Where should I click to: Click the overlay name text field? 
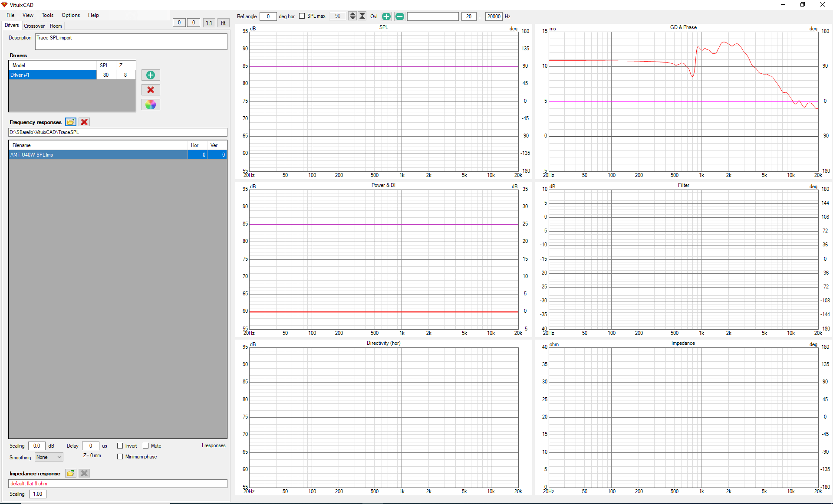pyautogui.click(x=433, y=16)
